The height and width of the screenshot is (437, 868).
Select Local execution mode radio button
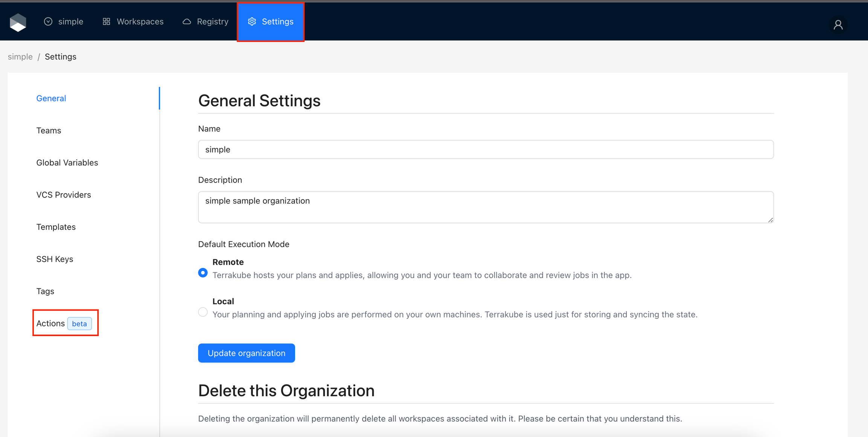(x=203, y=312)
